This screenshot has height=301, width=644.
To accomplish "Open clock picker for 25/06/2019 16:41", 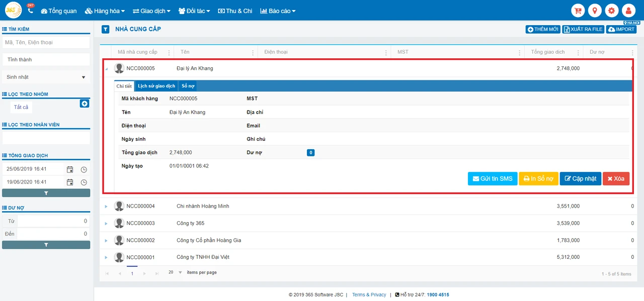I will click(x=84, y=169).
